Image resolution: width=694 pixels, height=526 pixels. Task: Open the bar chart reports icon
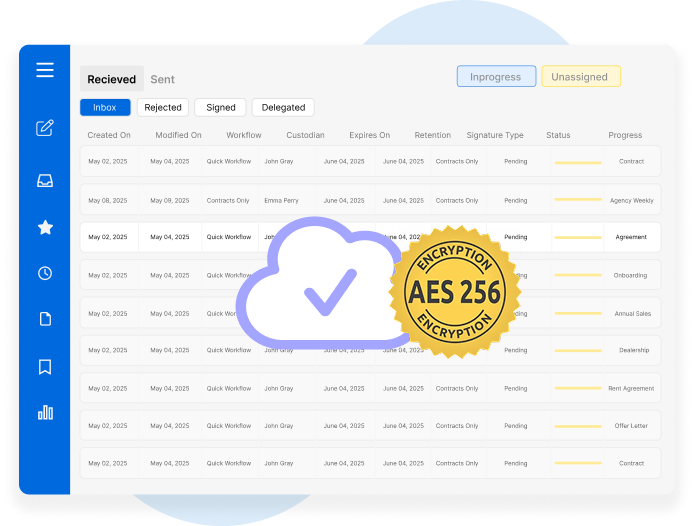[45, 412]
